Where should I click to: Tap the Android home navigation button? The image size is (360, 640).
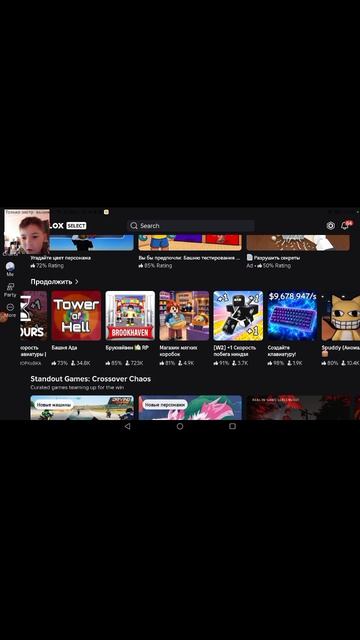pyautogui.click(x=180, y=426)
